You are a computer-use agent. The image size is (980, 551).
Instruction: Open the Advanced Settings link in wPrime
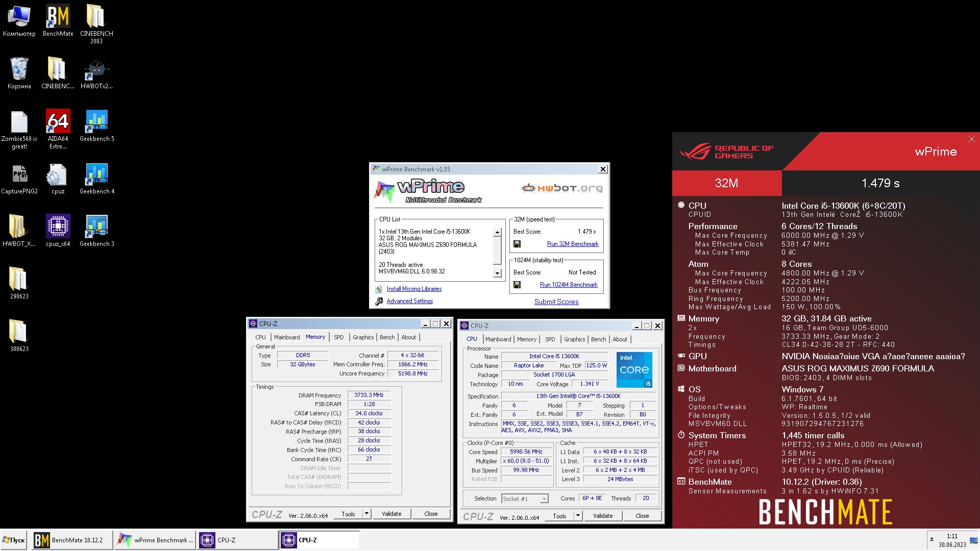point(410,301)
